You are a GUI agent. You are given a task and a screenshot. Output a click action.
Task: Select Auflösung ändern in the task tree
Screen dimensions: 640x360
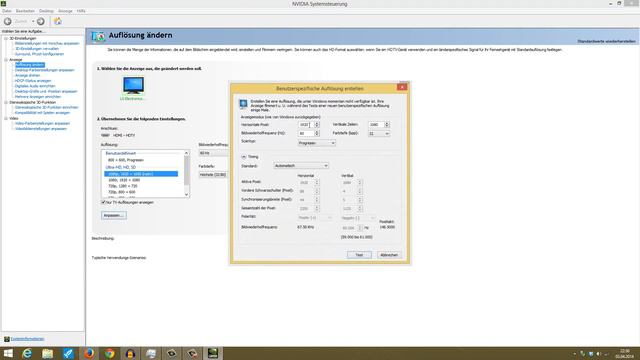click(30, 65)
